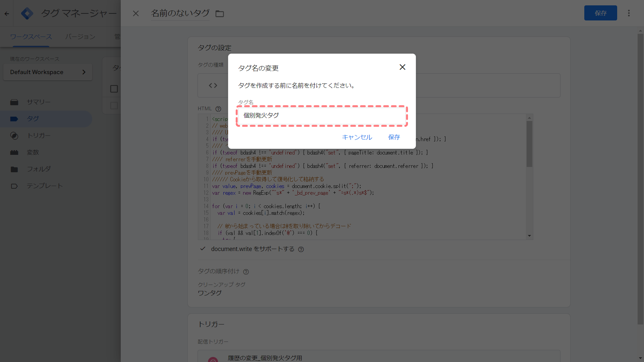The width and height of the screenshot is (644, 362).
Task: Cancel the tag rename dialog (キャンセル)
Action: [x=357, y=137]
